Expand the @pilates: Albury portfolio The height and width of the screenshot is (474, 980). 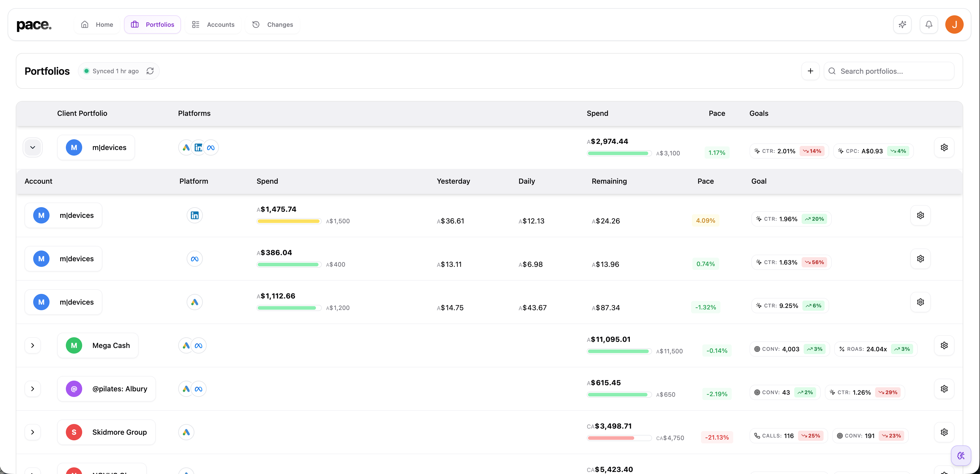(33, 389)
